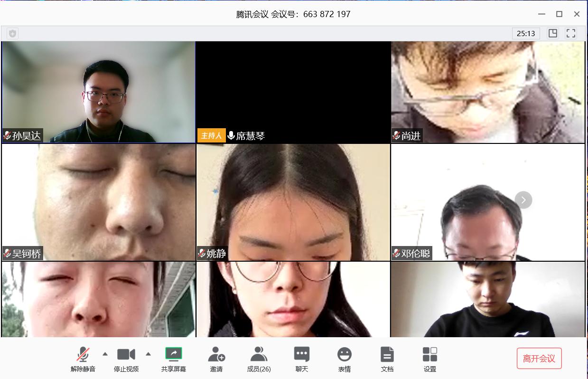Go to next page of video tiles
This screenshot has height=379, width=588.
[x=523, y=200]
